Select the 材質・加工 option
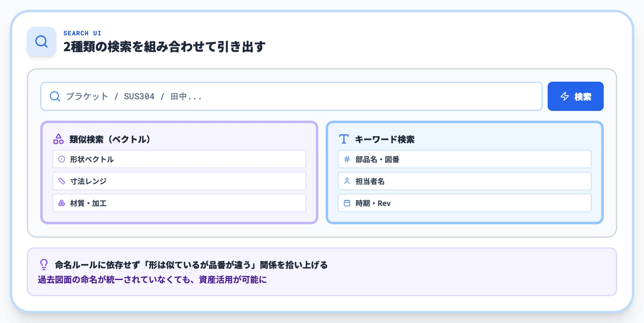This screenshot has height=323, width=644. pos(179,203)
